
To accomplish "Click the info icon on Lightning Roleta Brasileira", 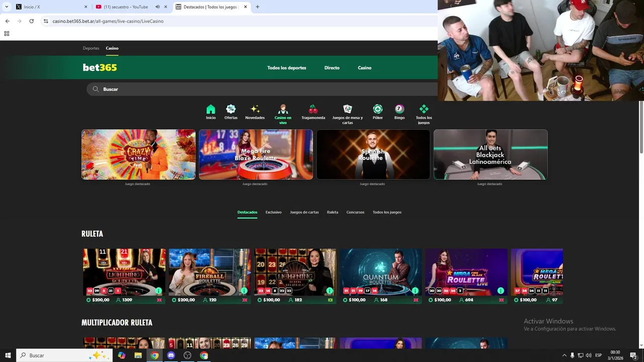I will (x=330, y=291).
